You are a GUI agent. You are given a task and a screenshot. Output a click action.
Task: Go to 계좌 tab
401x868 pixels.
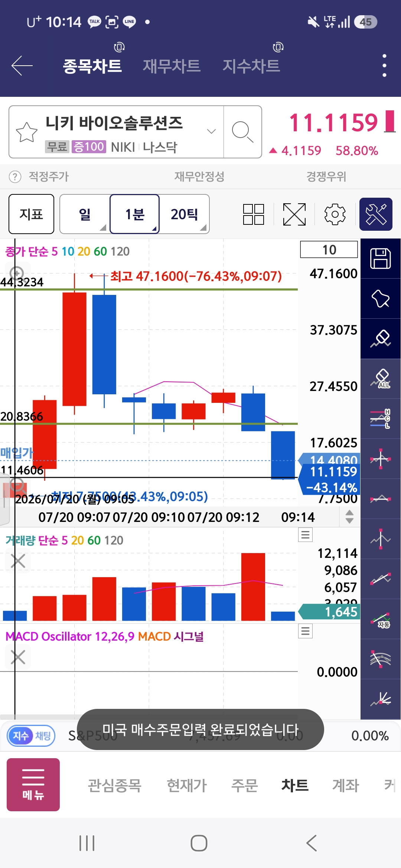click(346, 785)
